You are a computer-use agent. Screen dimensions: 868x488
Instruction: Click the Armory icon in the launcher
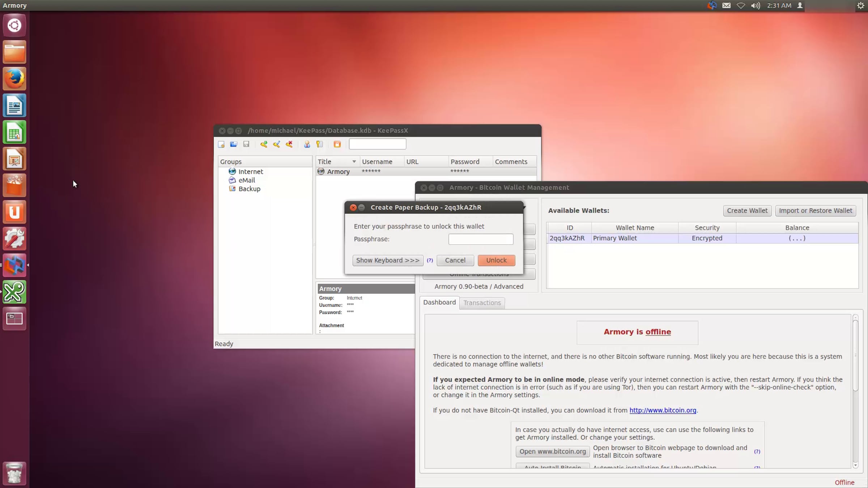(14, 265)
